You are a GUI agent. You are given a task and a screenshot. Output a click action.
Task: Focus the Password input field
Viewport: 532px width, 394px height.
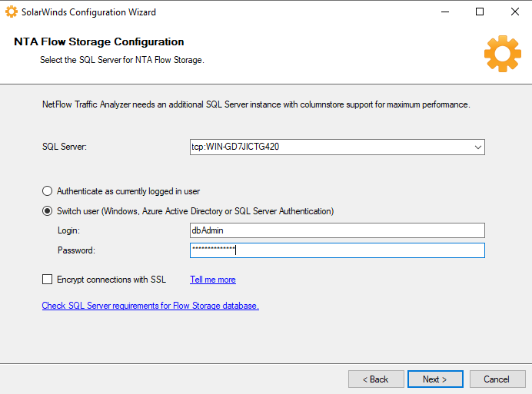(337, 250)
